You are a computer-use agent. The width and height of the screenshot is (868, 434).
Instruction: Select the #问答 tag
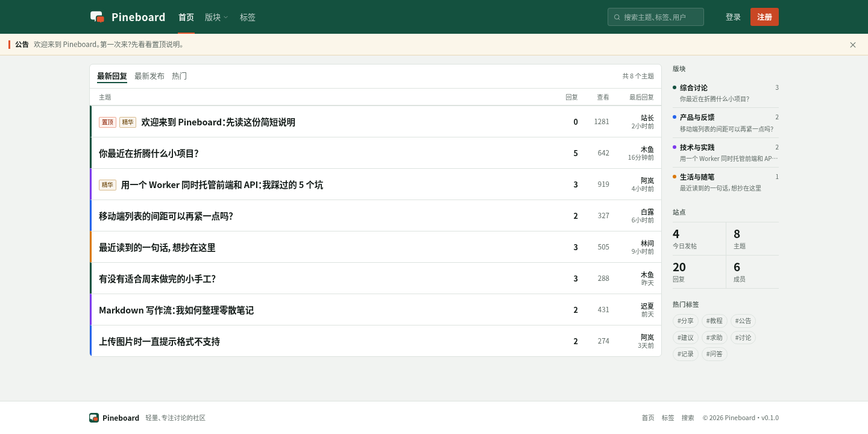coord(714,354)
